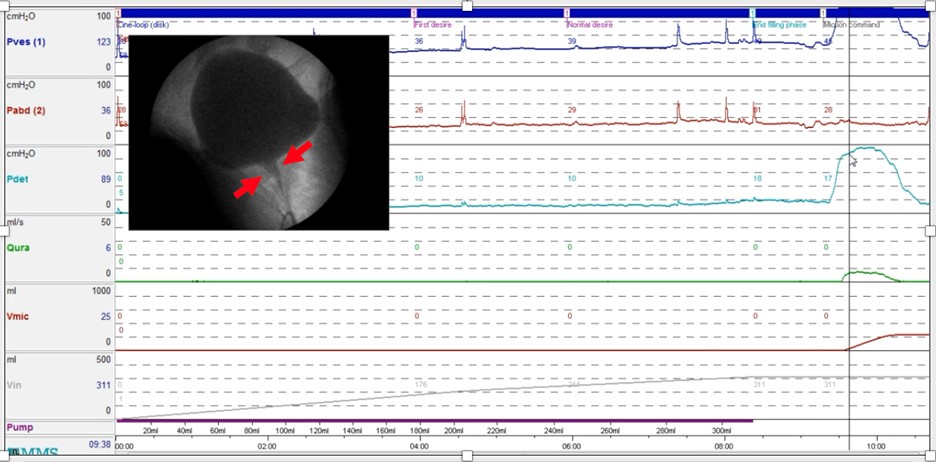Open the fluoroscopy bladder image
Image resolution: width=936 pixels, height=462 pixels.
[x=258, y=132]
